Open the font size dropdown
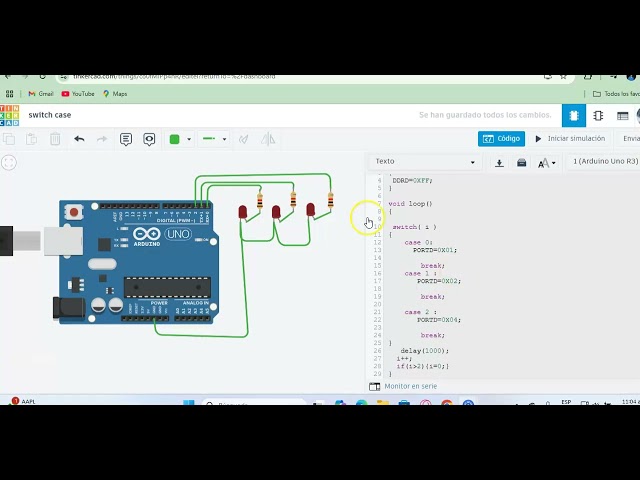The height and width of the screenshot is (480, 640). click(x=546, y=162)
